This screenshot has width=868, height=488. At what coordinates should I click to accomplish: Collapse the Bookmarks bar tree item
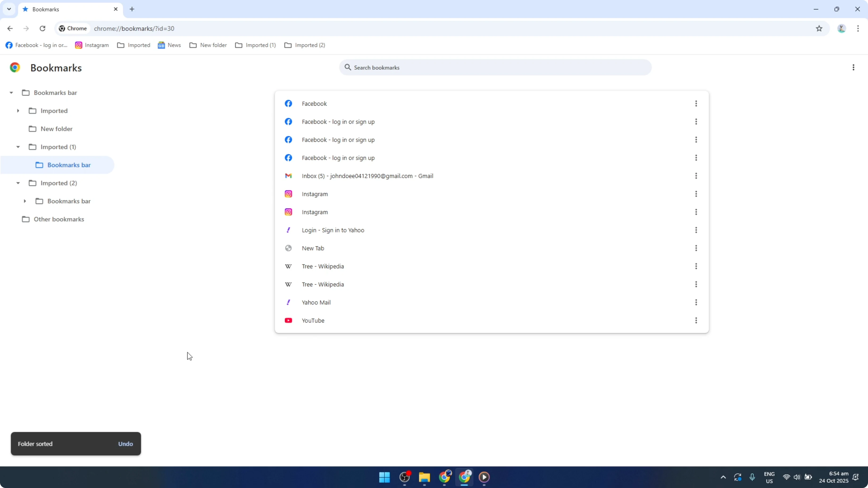point(12,92)
